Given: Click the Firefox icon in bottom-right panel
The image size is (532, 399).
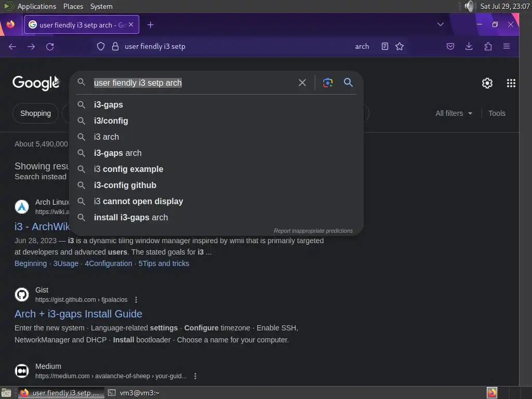Looking at the screenshot, I should tap(491, 393).
